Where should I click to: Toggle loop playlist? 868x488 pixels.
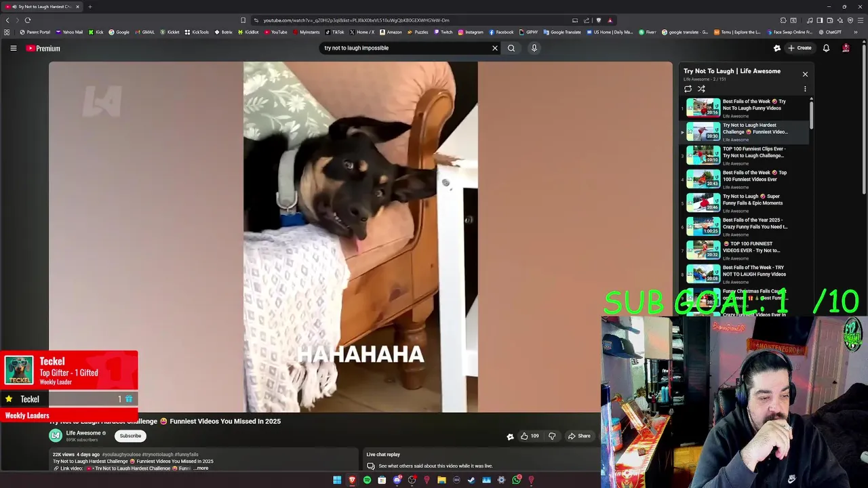pos(688,89)
